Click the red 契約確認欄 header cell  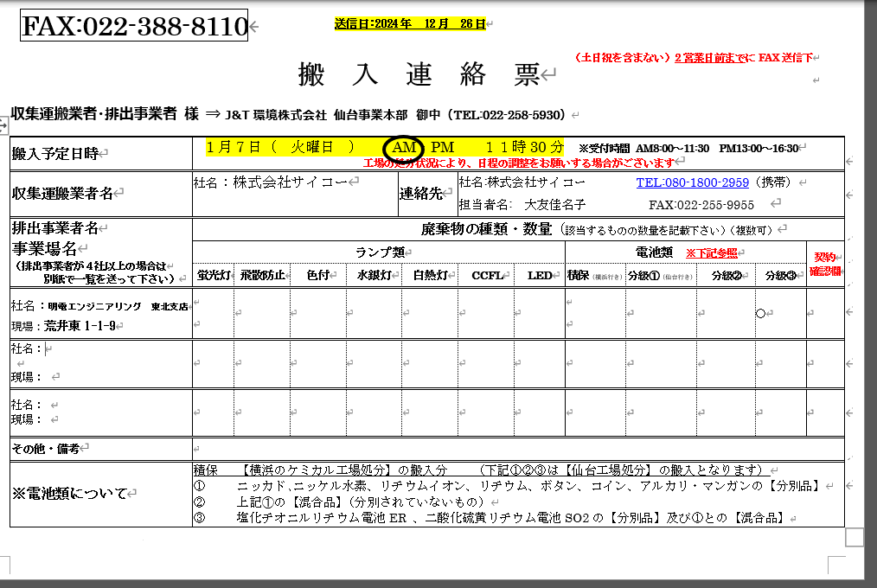[x=825, y=264]
